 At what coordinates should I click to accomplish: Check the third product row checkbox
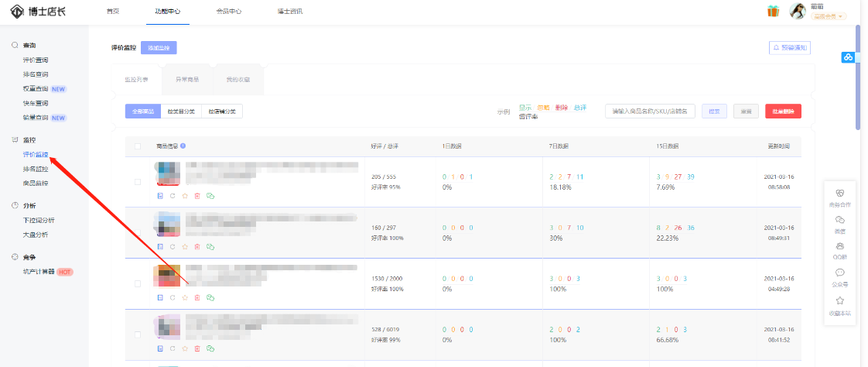coord(138,283)
